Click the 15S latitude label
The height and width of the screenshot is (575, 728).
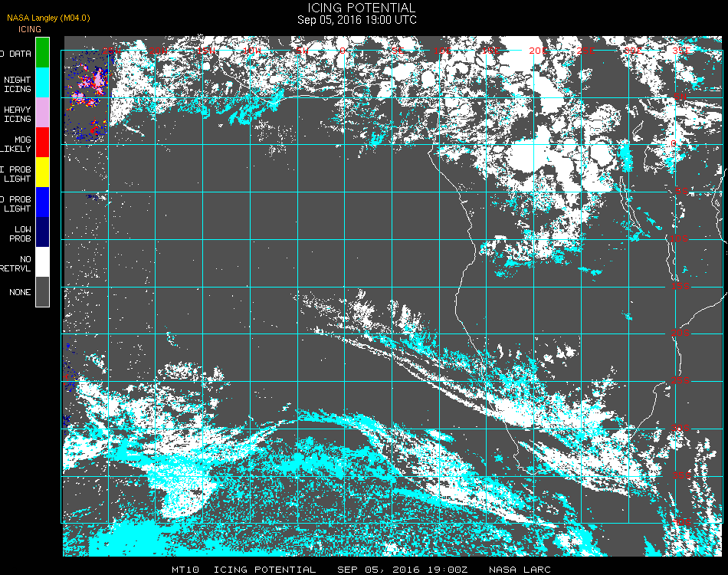680,286
